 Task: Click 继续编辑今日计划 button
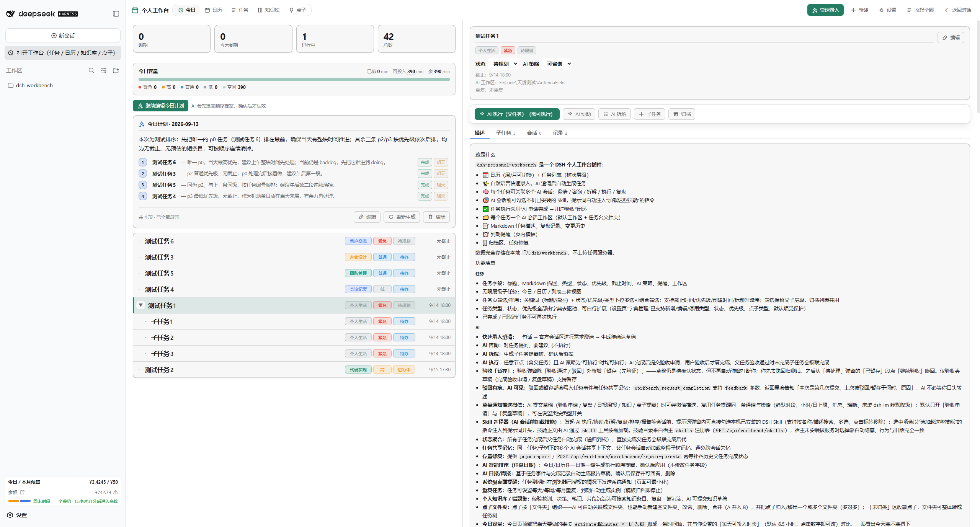click(160, 106)
